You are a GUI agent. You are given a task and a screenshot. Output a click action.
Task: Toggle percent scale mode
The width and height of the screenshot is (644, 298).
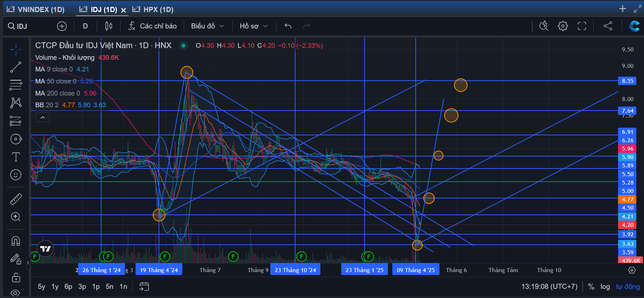click(591, 287)
